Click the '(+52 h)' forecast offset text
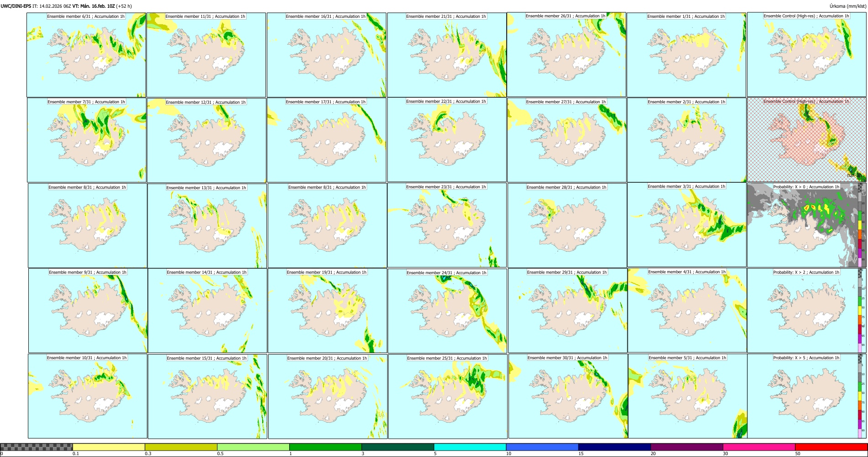Screen dimensions: 868x457 [124, 6]
